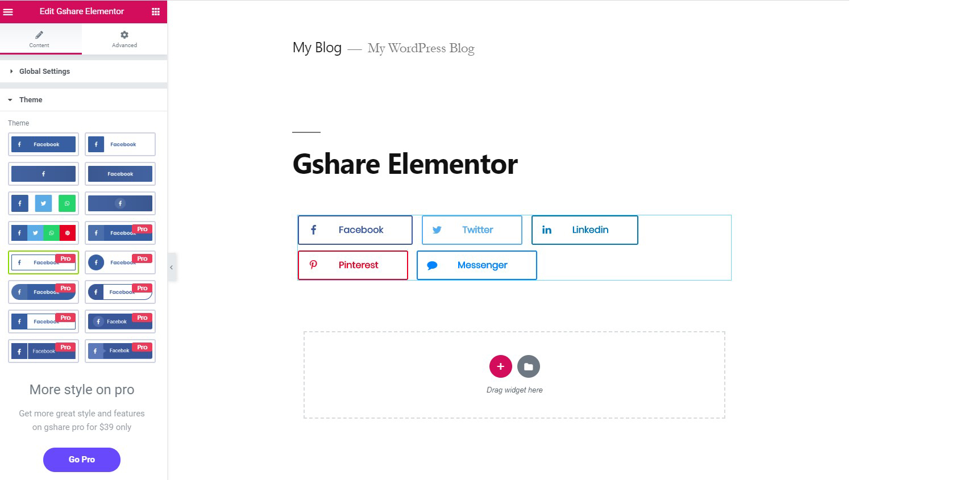
Task: Click the Twitter bird icon
Action: pos(437,230)
